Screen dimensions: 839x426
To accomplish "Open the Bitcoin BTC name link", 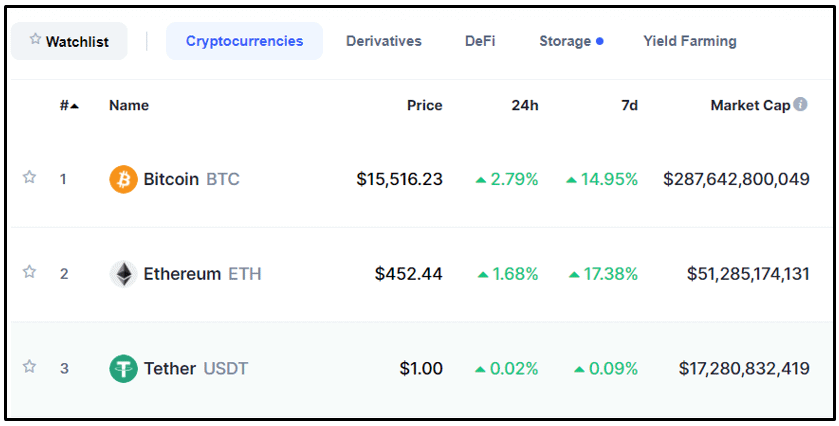I will [191, 179].
